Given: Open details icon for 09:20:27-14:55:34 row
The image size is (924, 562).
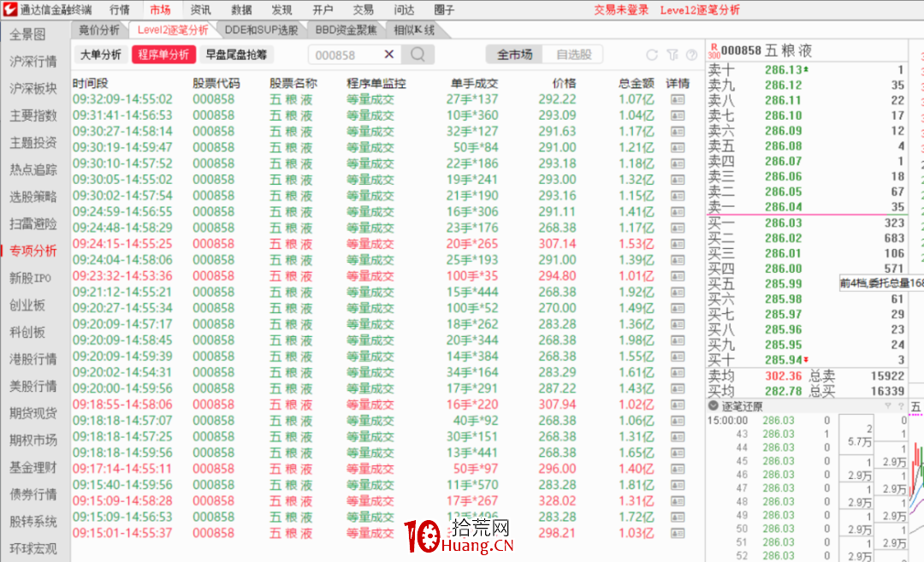Looking at the screenshot, I should 678,308.
